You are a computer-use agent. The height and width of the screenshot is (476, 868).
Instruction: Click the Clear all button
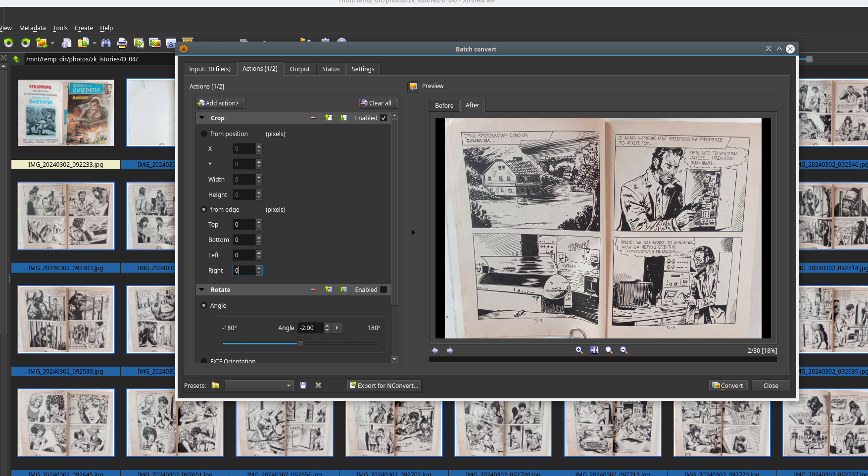pyautogui.click(x=378, y=103)
